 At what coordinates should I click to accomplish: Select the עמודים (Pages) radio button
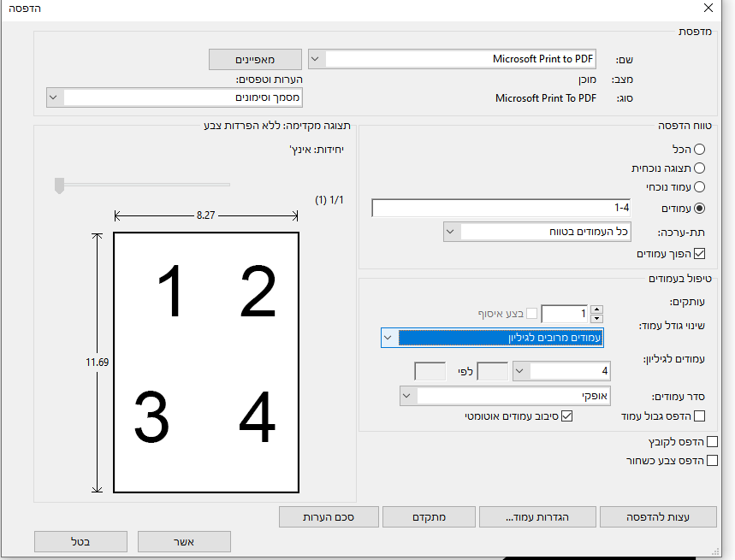pyautogui.click(x=699, y=209)
